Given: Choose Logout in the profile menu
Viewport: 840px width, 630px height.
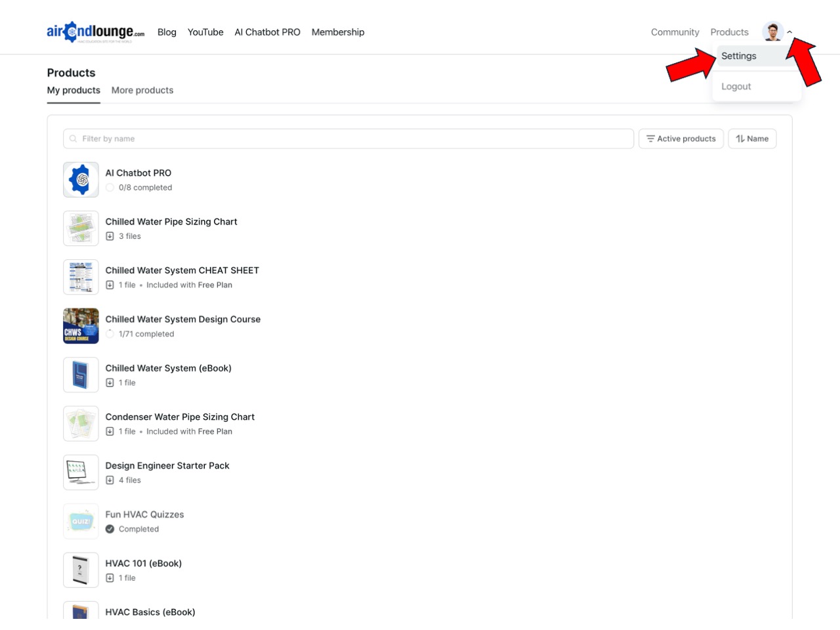Looking at the screenshot, I should click(736, 87).
